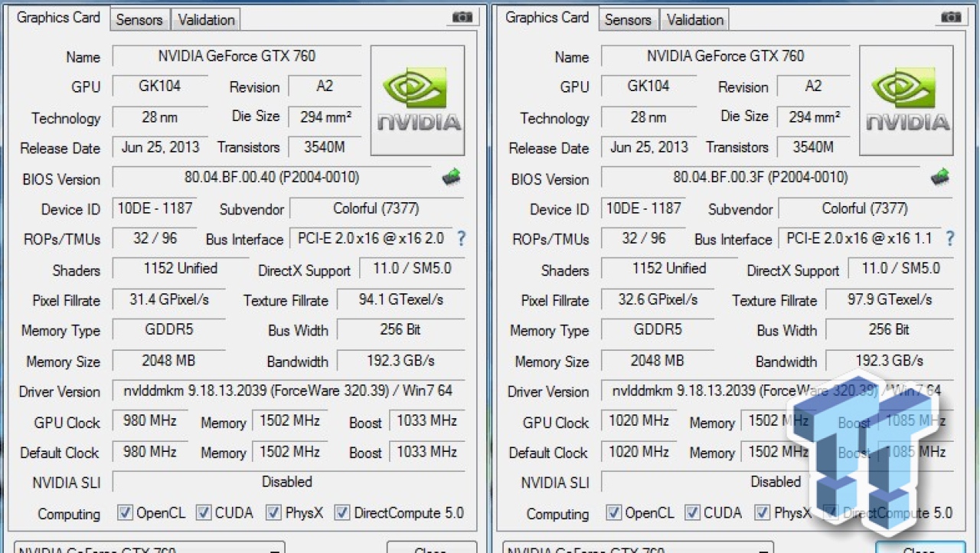Click GK104 GPU value in left window
980x553 pixels.
(x=160, y=86)
